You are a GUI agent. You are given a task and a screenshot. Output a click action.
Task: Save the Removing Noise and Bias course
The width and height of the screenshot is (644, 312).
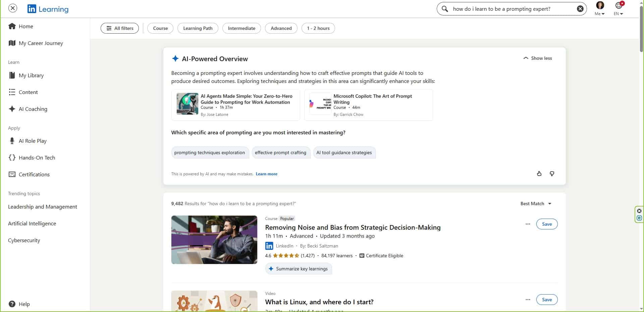click(x=547, y=224)
